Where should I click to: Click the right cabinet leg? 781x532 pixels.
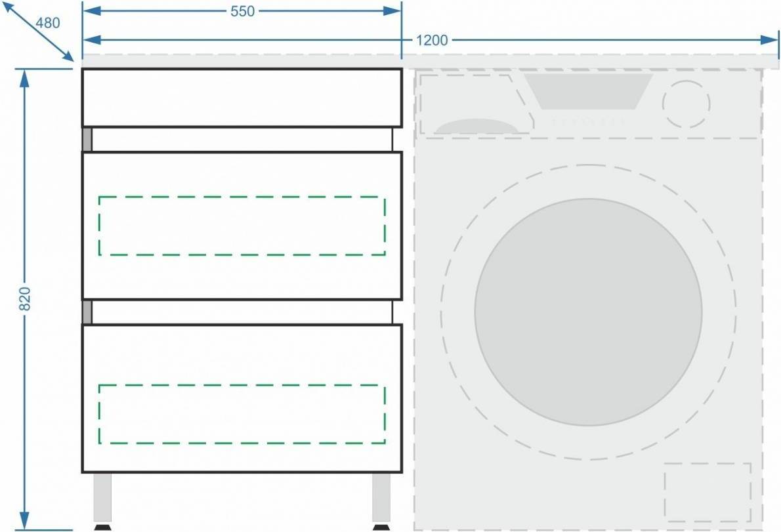click(381, 497)
